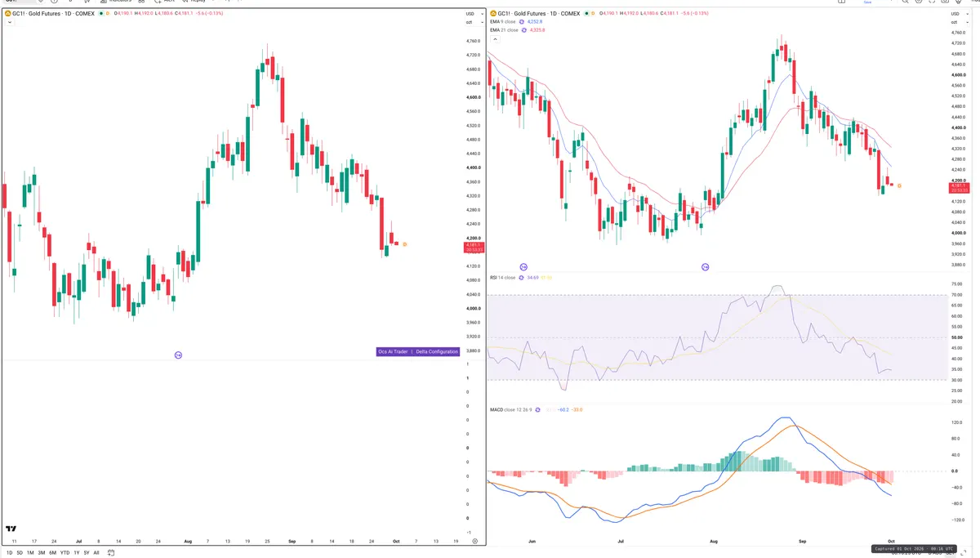Select the 6M time range
The image size is (980, 558).
[x=52, y=553]
